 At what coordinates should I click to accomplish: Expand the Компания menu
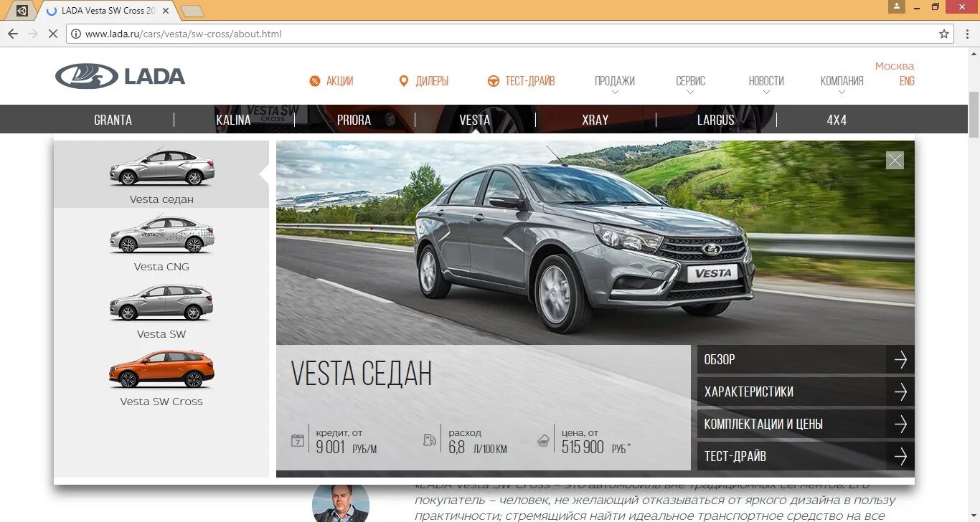pos(842,81)
